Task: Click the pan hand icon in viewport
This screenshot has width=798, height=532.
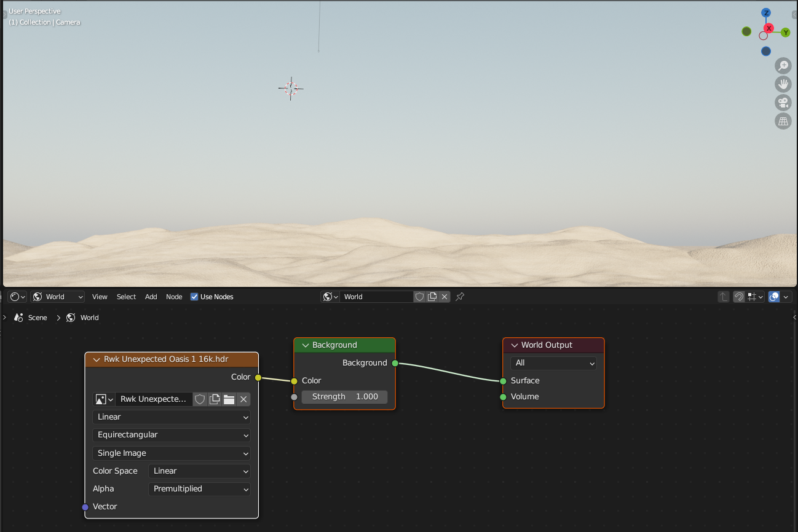Action: [x=783, y=84]
